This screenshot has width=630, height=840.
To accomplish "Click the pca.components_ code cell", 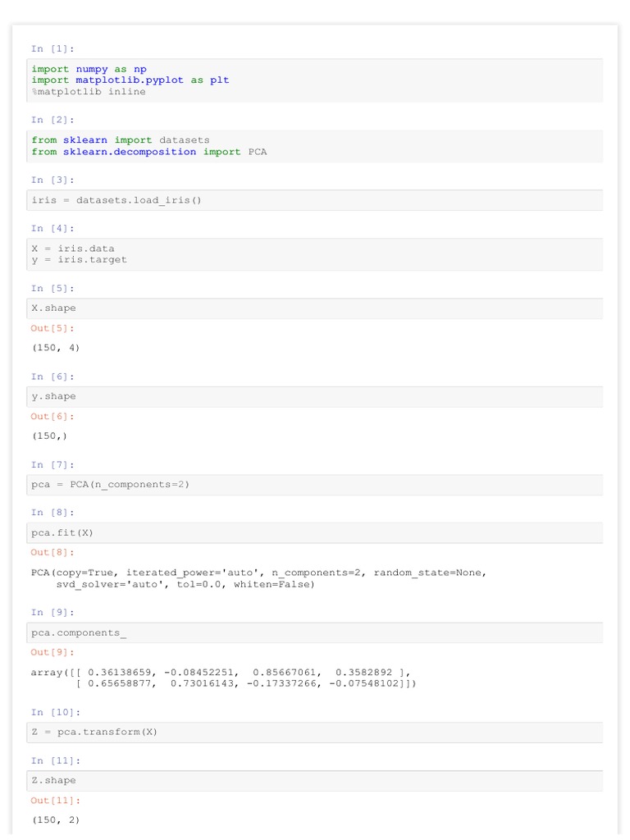I will pos(315,632).
